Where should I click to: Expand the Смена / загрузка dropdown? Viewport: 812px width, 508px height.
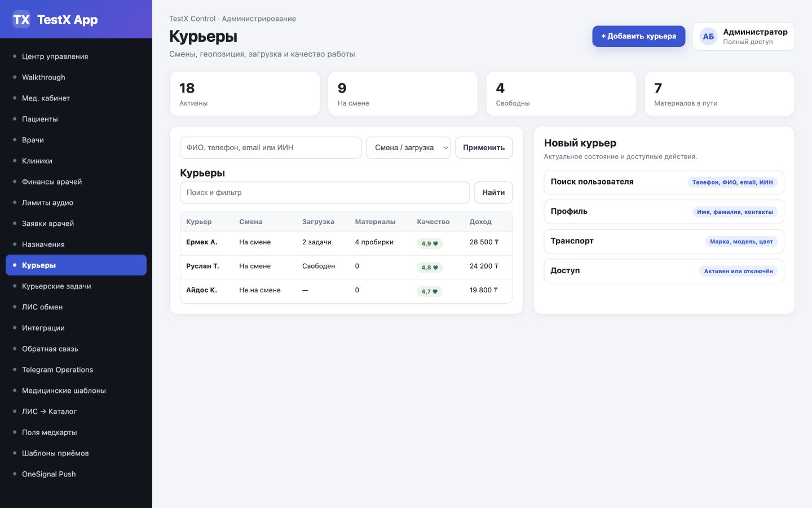point(408,147)
